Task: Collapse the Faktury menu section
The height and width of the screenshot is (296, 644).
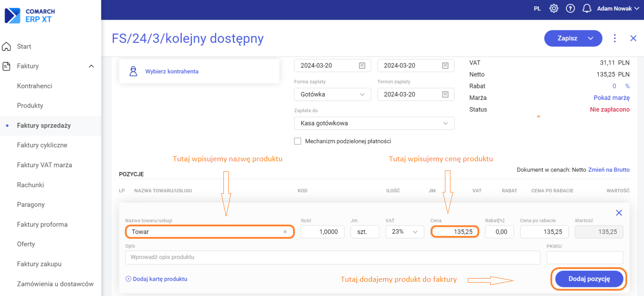Action: click(x=91, y=66)
